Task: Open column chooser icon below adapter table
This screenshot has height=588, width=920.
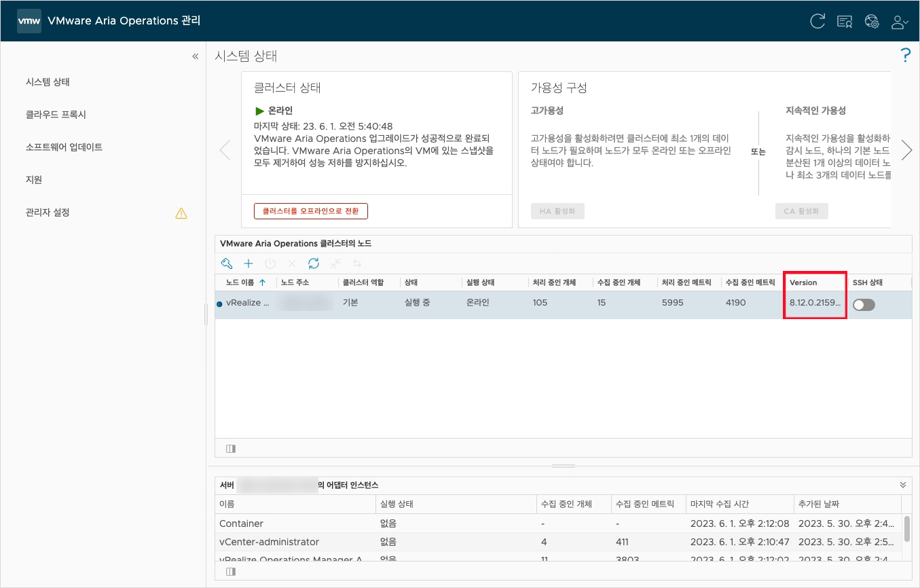Action: (x=231, y=572)
